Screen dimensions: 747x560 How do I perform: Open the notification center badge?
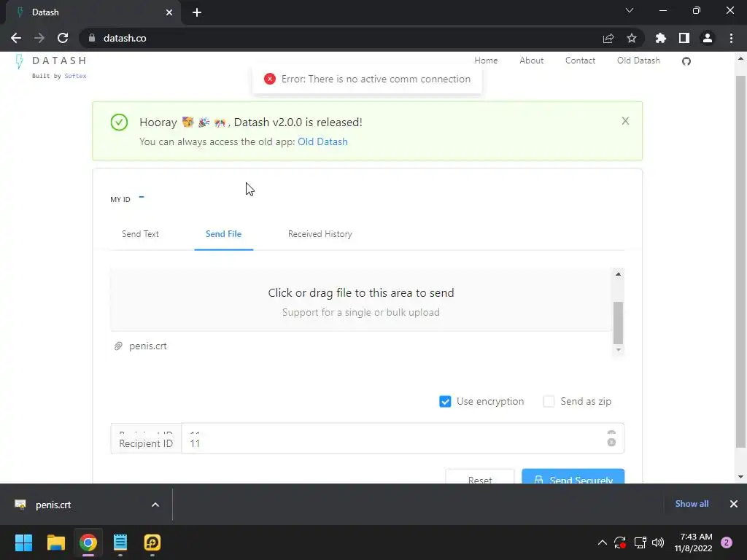(x=727, y=542)
